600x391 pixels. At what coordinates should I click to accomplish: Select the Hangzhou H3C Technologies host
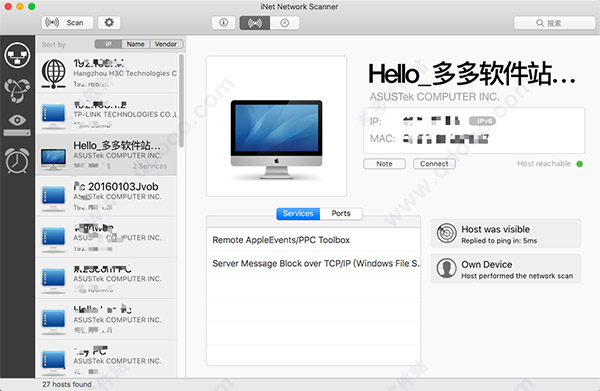[x=106, y=73]
